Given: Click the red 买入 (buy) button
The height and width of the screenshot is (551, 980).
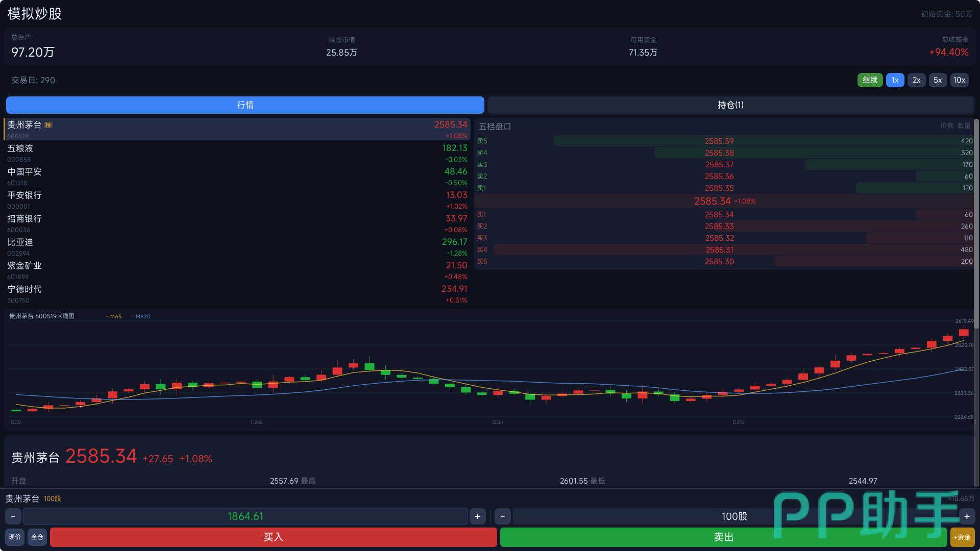Looking at the screenshot, I should (274, 537).
